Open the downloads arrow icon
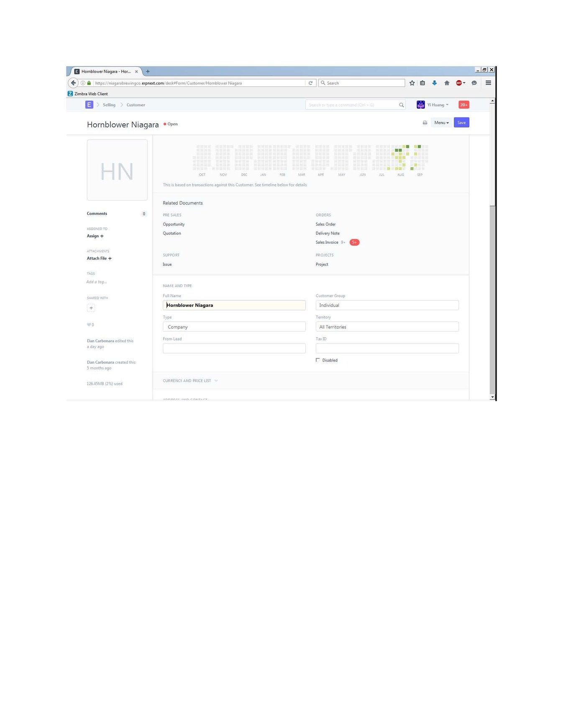The image size is (563, 728). pyautogui.click(x=435, y=83)
